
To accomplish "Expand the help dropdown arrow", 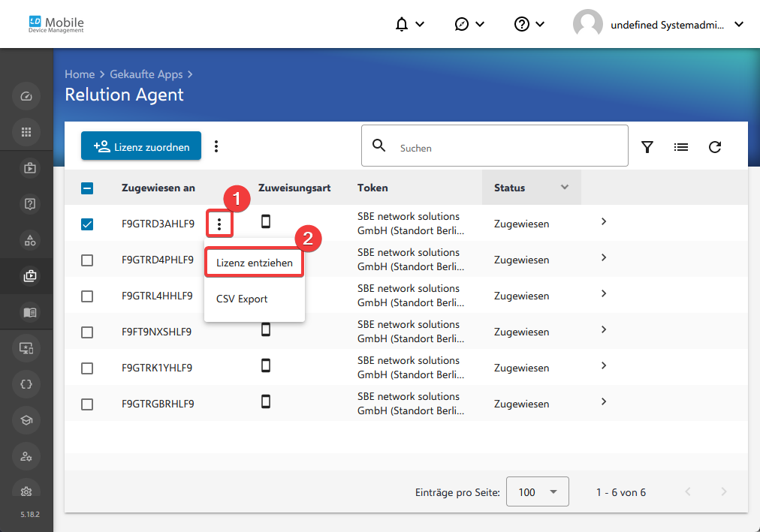I will tap(540, 24).
